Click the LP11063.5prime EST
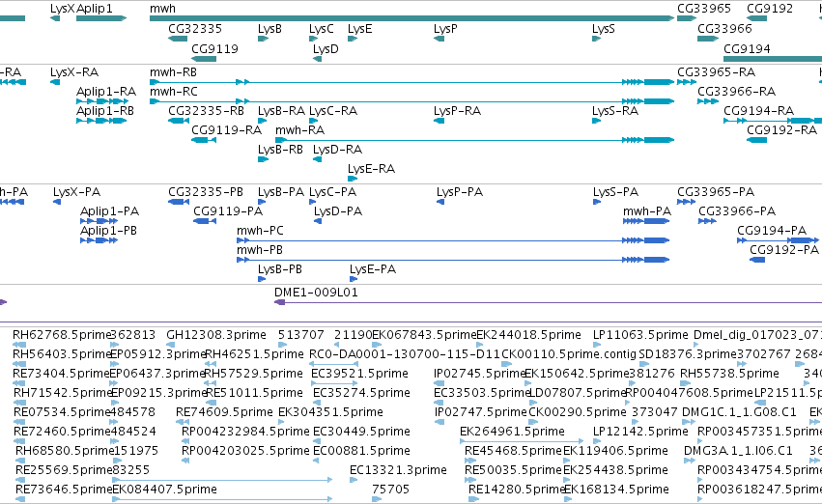This screenshot has height=504, width=822. pyautogui.click(x=597, y=345)
